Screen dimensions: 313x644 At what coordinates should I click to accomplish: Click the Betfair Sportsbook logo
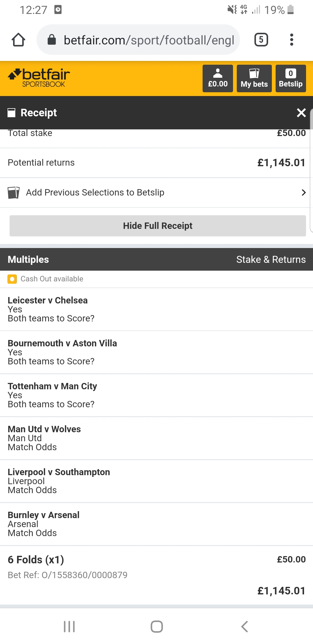point(39,78)
